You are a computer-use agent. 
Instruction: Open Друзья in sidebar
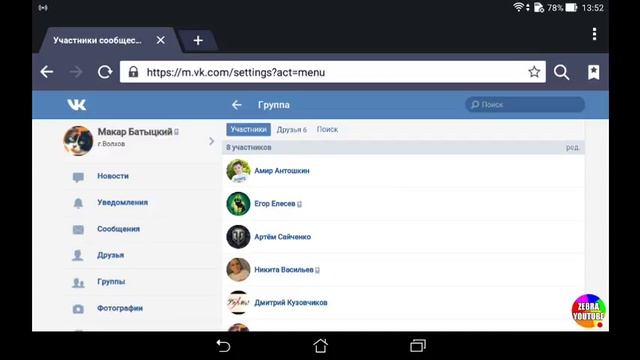(111, 255)
